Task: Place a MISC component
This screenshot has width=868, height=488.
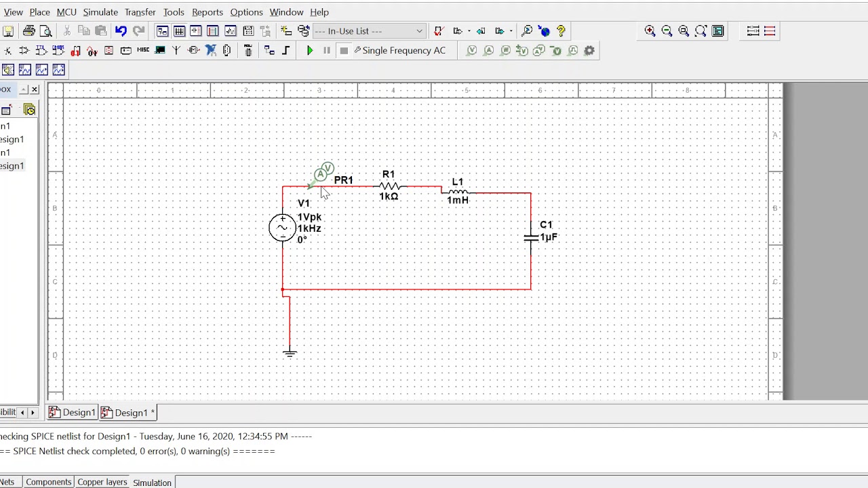Action: (143, 50)
